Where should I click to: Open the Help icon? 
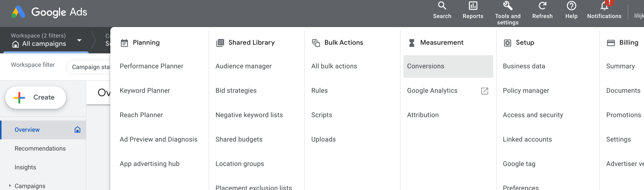pos(571,6)
